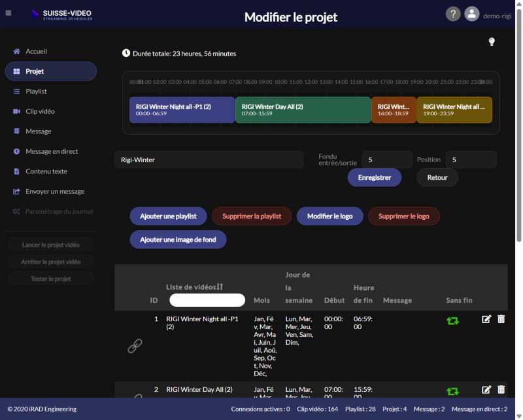Click the Liste de vidéos filter field

(x=207, y=300)
